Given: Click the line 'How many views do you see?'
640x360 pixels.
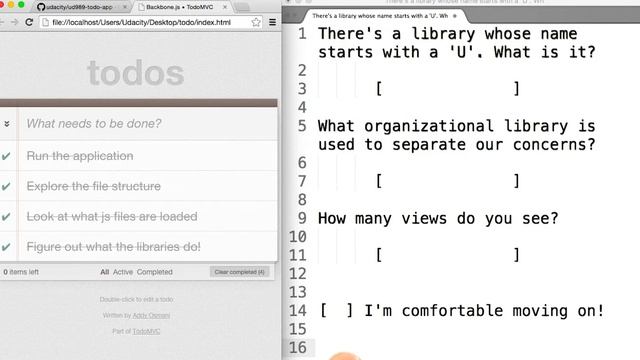Looking at the screenshot, I should point(438,218).
